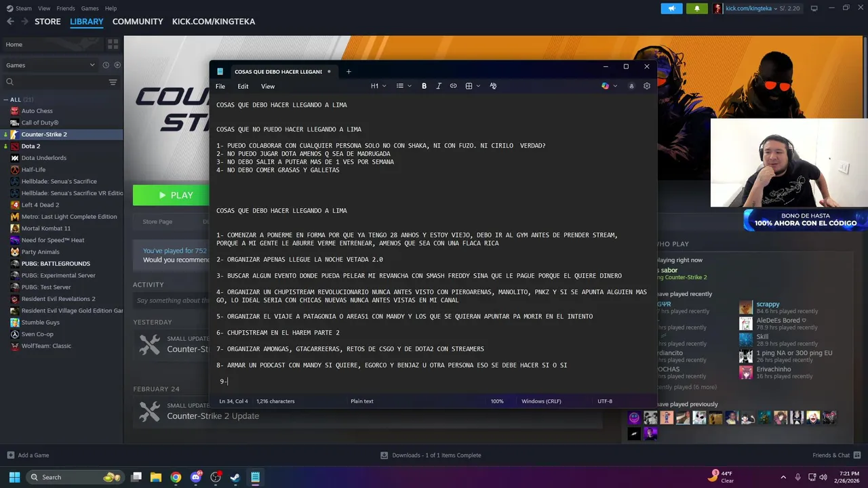Expand the Notepad list style dropdown arrow
Viewport: 868px width, 488px height.
(410, 86)
